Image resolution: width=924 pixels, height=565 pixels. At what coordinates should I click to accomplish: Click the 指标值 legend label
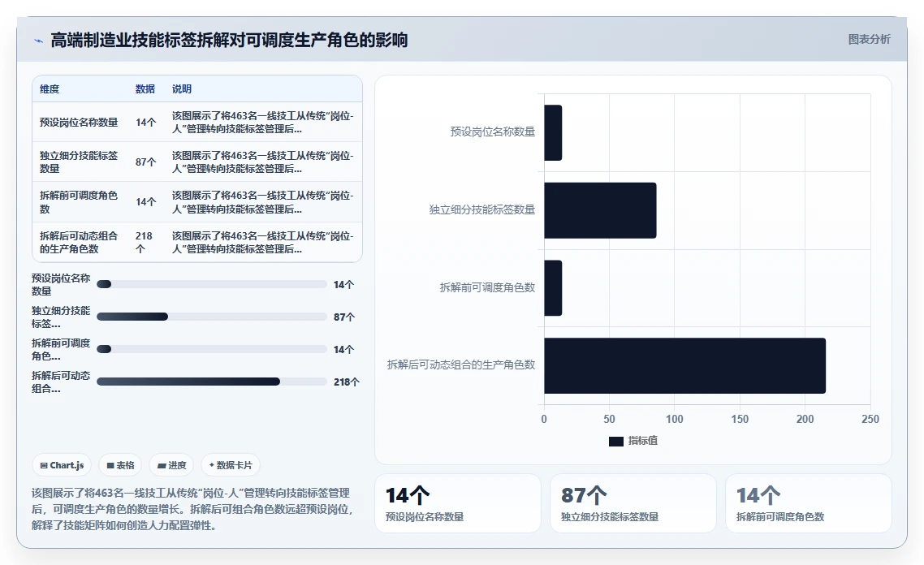(643, 441)
